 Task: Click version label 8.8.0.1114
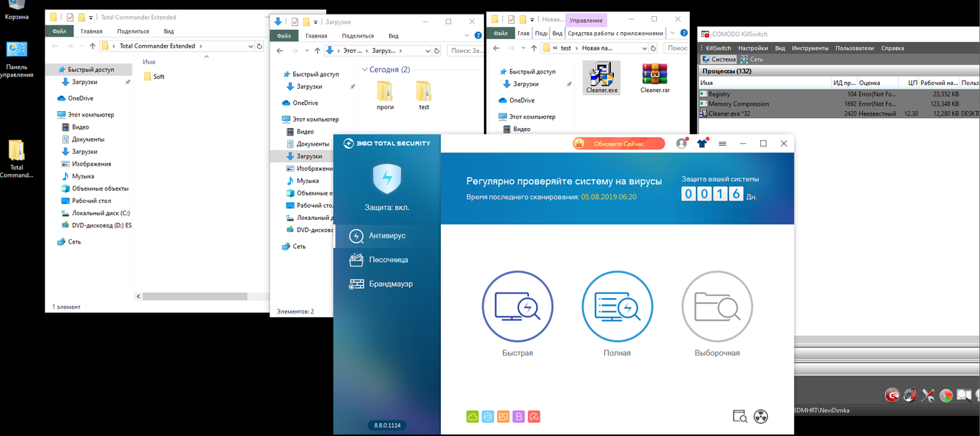pyautogui.click(x=388, y=425)
